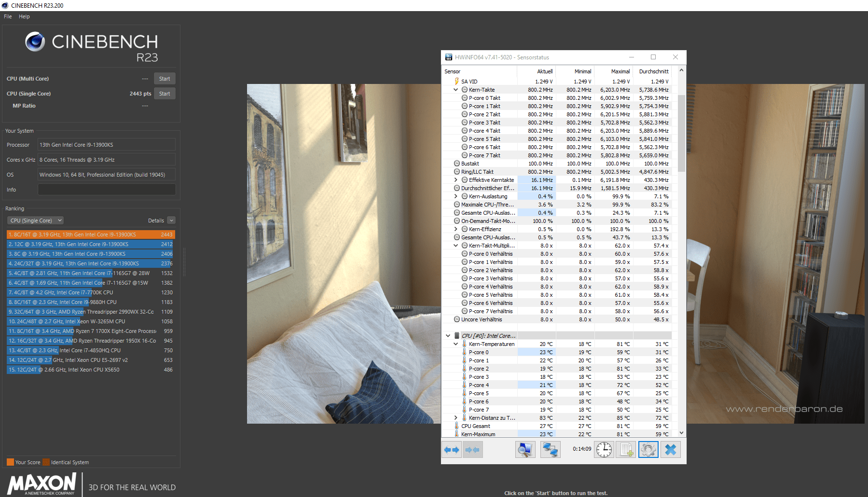
Task: Click the HWiNFO vertical scrollbar thumb
Action: (681, 133)
